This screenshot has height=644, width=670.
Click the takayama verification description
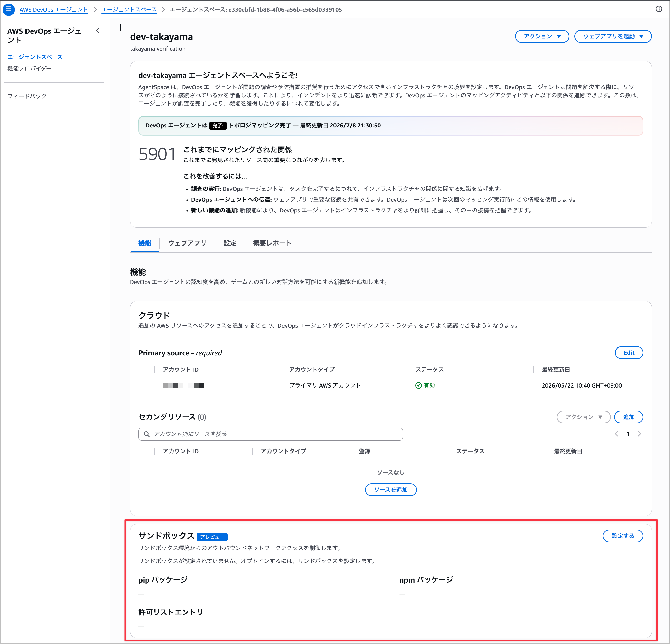point(158,49)
